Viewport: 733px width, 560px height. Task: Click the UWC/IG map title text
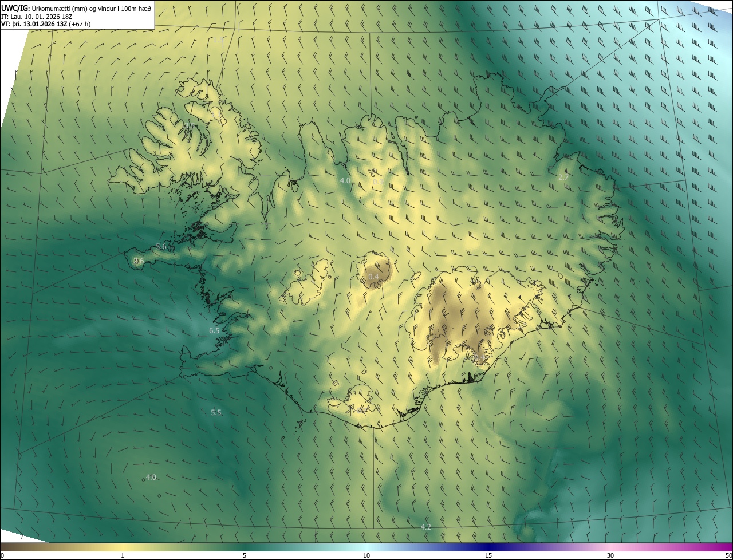click(76, 8)
